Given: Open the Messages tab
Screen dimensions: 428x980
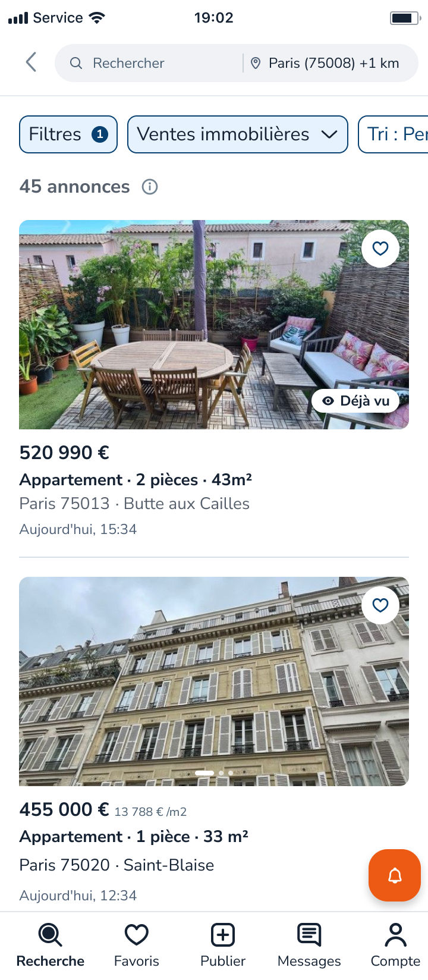Looking at the screenshot, I should pyautogui.click(x=309, y=946).
